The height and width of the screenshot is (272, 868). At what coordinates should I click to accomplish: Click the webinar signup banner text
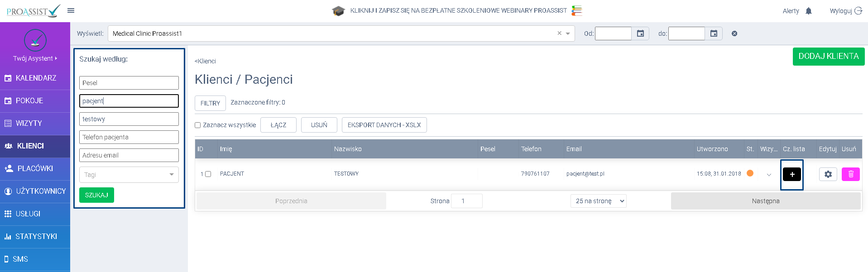(x=458, y=10)
